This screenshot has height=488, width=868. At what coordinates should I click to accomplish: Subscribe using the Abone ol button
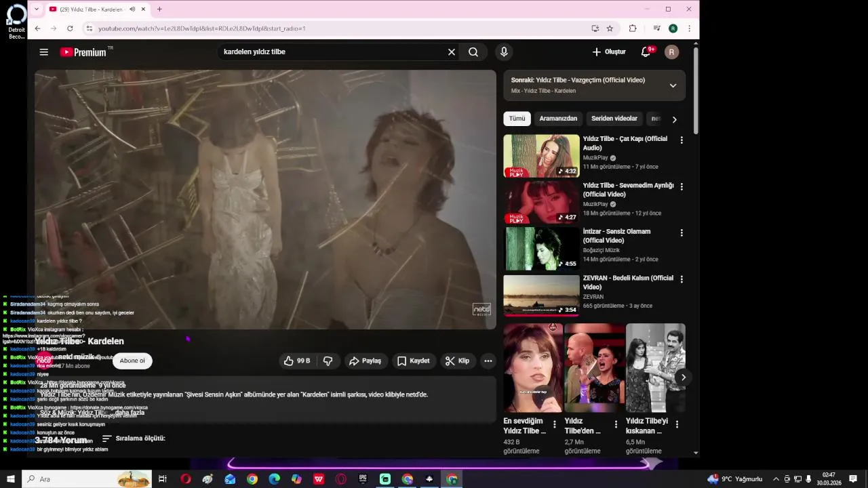pos(132,361)
